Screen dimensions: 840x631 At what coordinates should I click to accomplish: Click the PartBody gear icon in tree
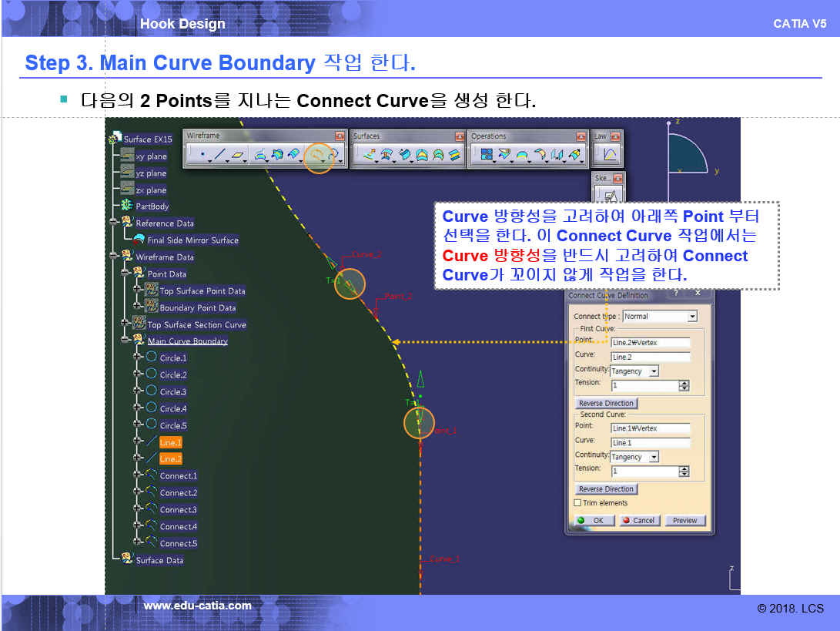[x=127, y=206]
